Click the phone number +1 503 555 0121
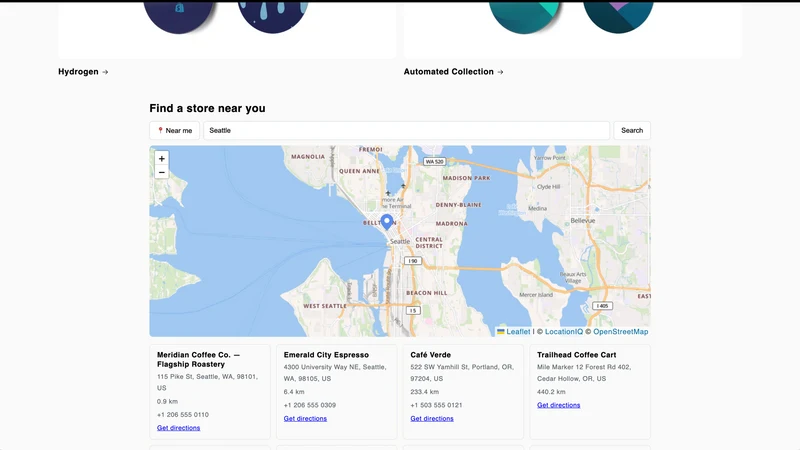The image size is (800, 450). coord(436,405)
